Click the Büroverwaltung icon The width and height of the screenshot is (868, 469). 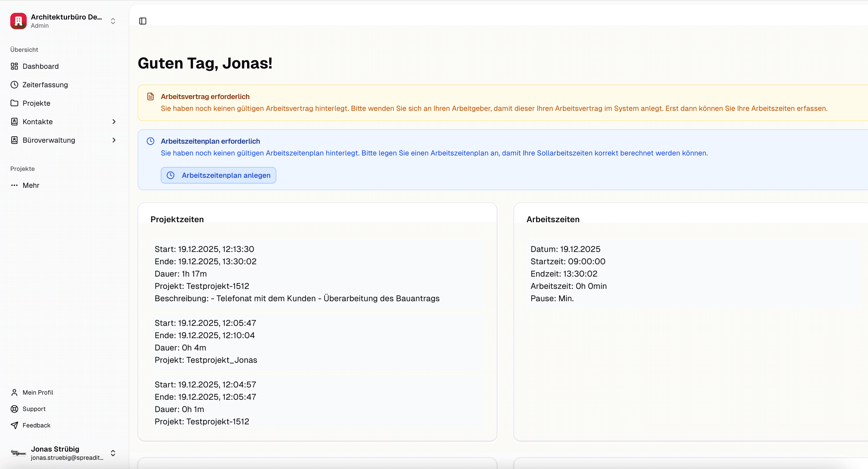pyautogui.click(x=14, y=140)
